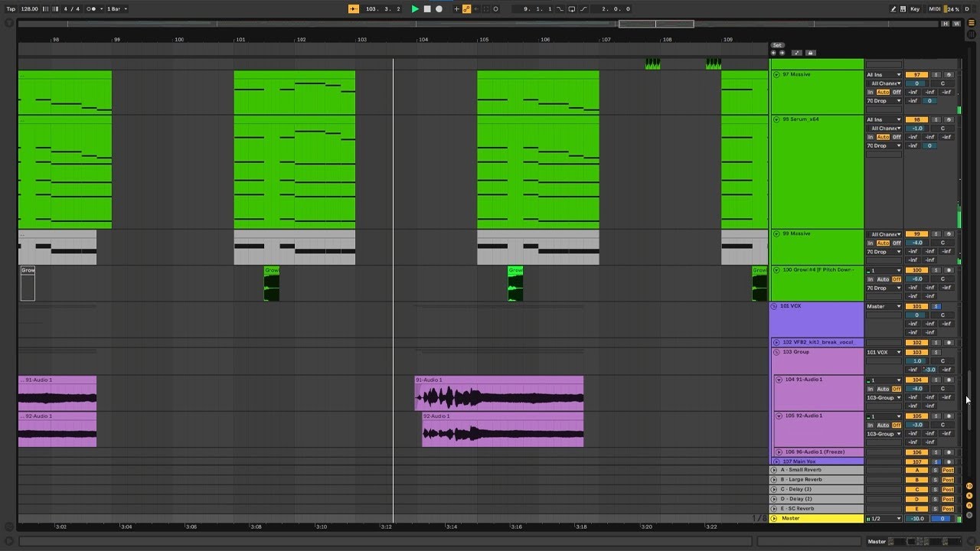Toggle the Follow playback button
The width and height of the screenshot is (980, 551).
(354, 8)
